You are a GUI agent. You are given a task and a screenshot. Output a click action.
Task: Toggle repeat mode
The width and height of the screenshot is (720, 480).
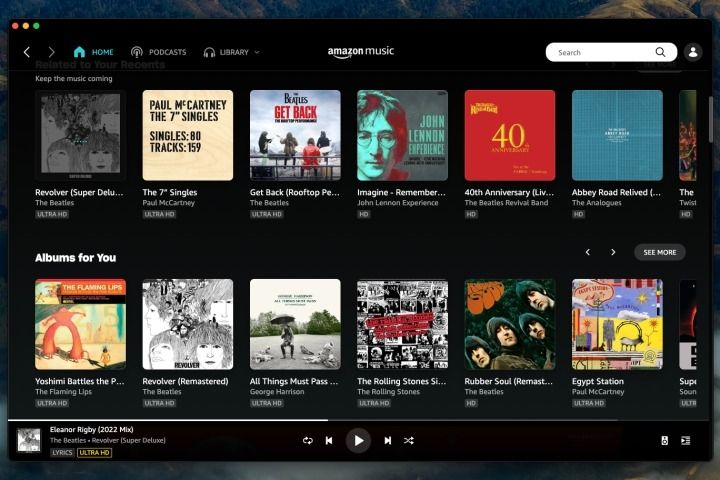307,440
